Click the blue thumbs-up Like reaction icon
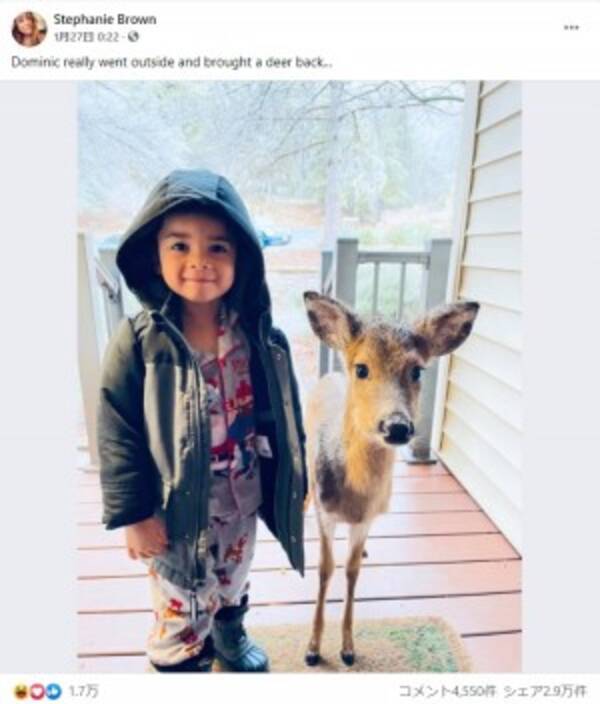 click(x=54, y=691)
